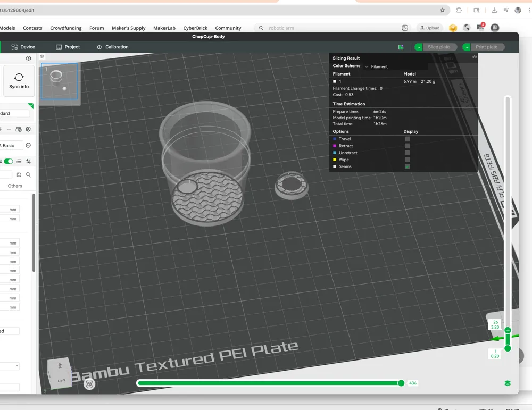Open the Print plate dropdown arrow
The image size is (532, 410).
coord(467,47)
